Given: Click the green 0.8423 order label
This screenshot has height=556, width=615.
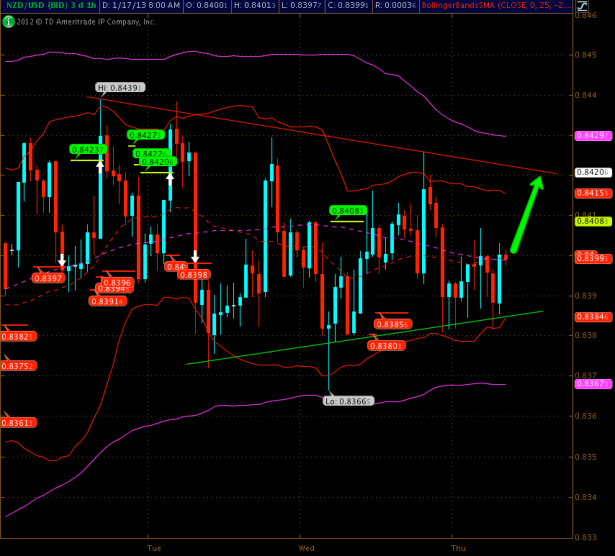Looking at the screenshot, I should point(87,149).
